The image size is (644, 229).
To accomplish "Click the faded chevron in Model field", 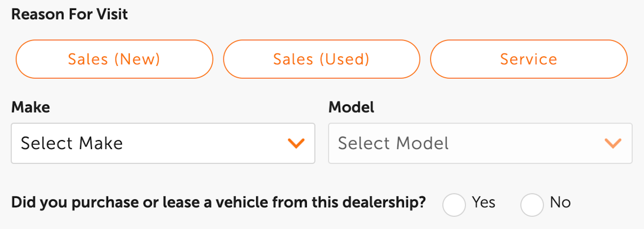I will click(x=612, y=143).
